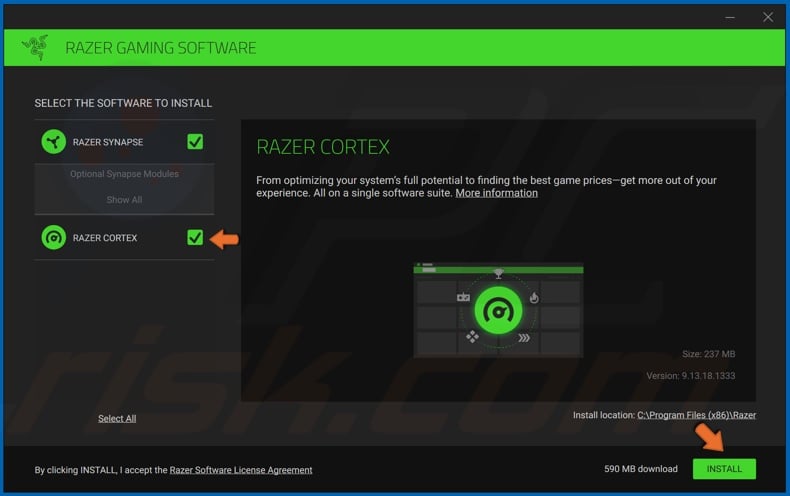
Task: Uncheck the Razer Synapse checkbox
Action: click(x=195, y=142)
